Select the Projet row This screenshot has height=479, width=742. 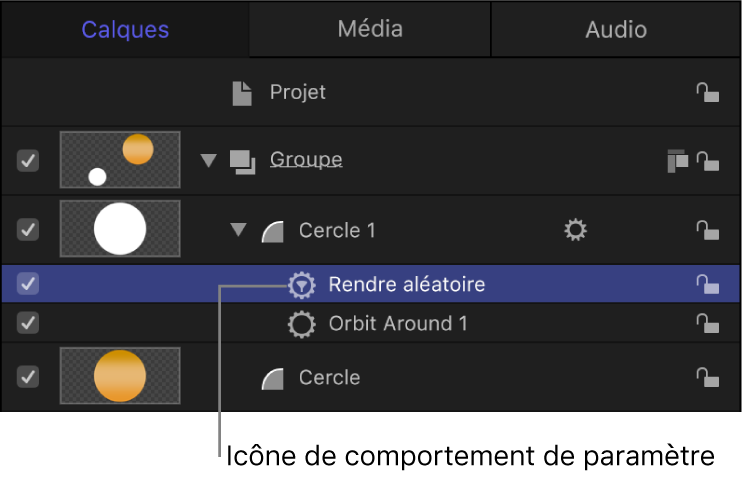click(298, 93)
